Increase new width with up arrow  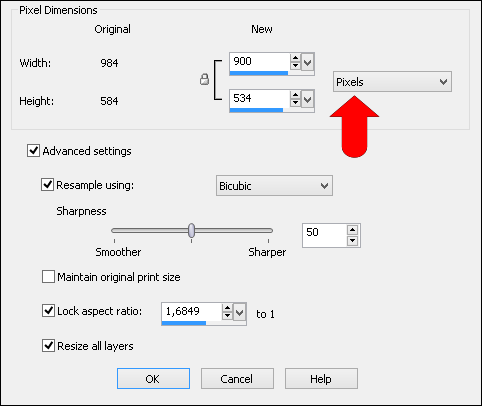point(295,58)
